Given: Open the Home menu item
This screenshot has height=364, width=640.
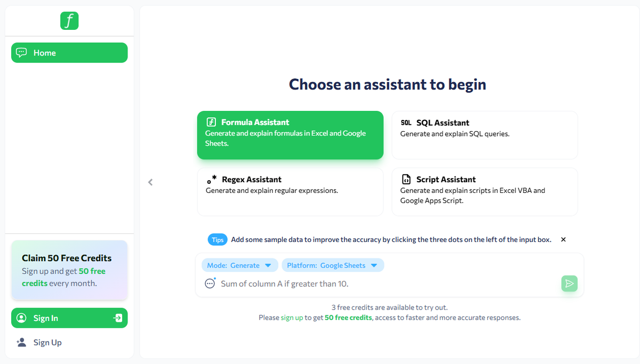Looking at the screenshot, I should [x=69, y=53].
